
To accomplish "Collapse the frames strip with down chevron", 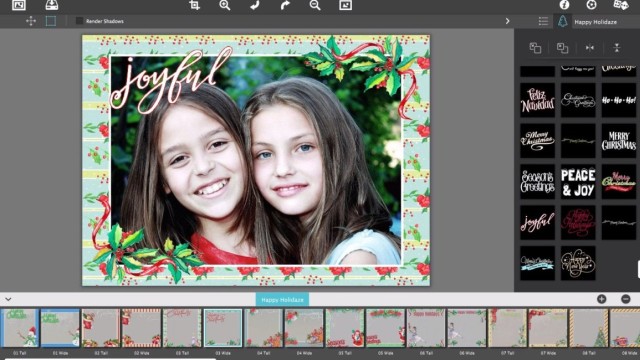I will coord(8,300).
